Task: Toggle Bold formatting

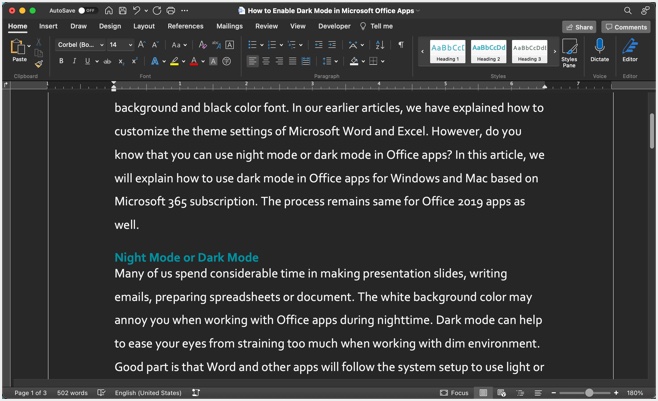Action: tap(61, 61)
